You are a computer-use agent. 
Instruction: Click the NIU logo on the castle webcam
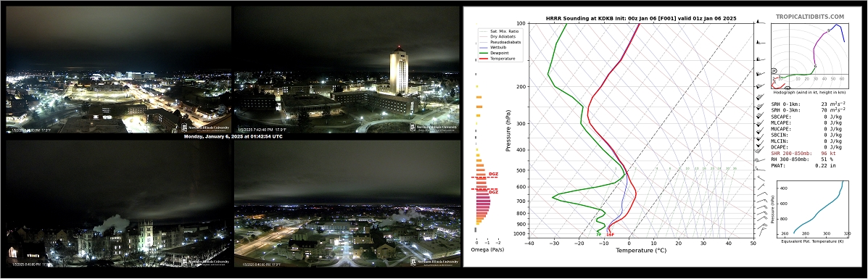pos(207,262)
